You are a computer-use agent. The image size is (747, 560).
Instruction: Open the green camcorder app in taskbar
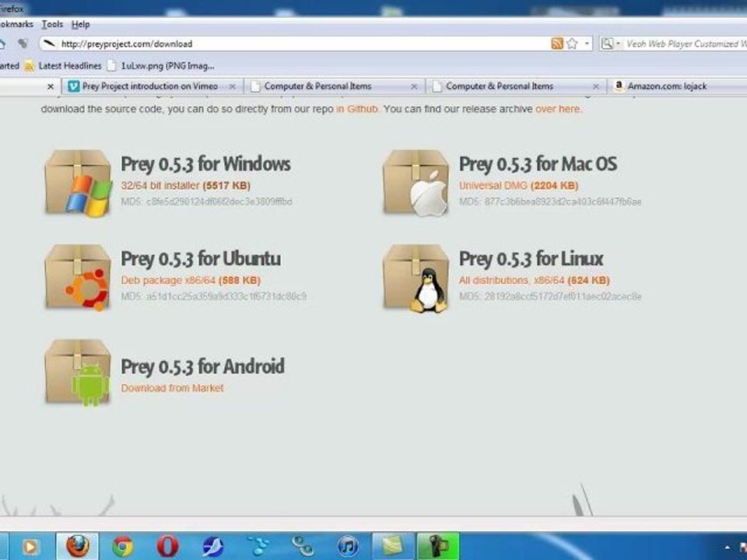pos(438,546)
